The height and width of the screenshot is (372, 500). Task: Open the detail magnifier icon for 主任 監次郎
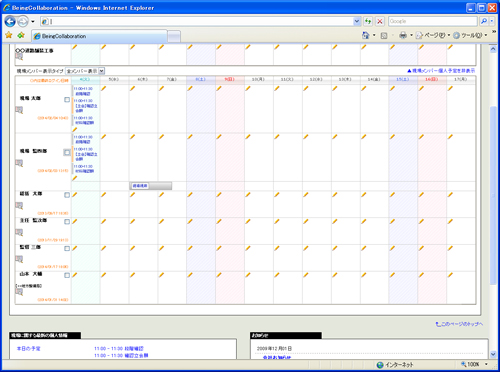tap(19, 232)
